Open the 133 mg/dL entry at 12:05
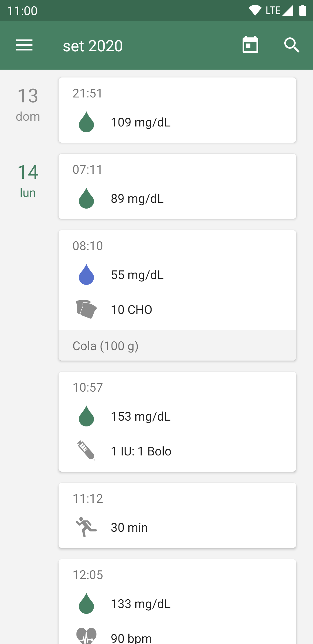This screenshot has width=313, height=644. click(x=141, y=604)
